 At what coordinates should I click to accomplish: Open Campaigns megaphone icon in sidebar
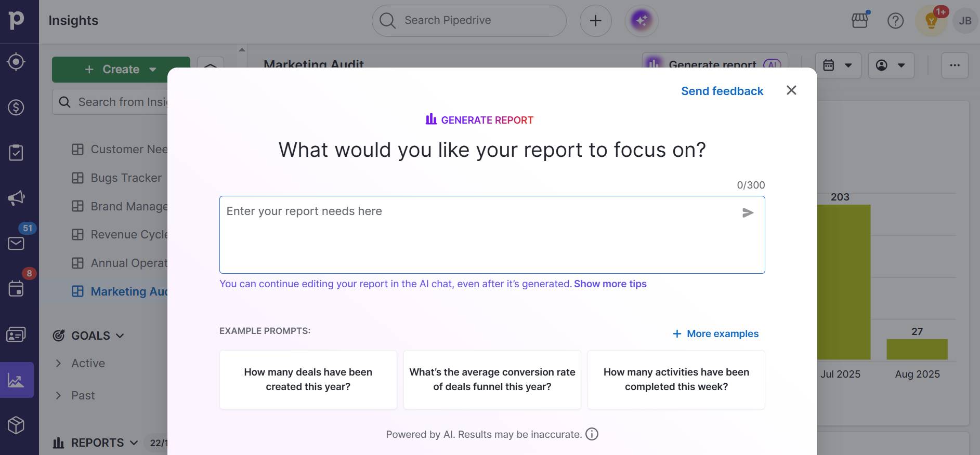tap(16, 198)
